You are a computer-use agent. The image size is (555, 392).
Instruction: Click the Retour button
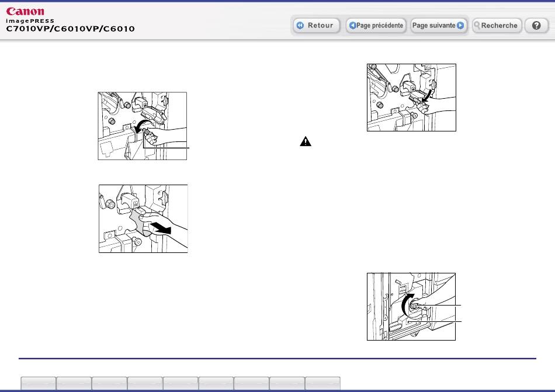(x=317, y=26)
